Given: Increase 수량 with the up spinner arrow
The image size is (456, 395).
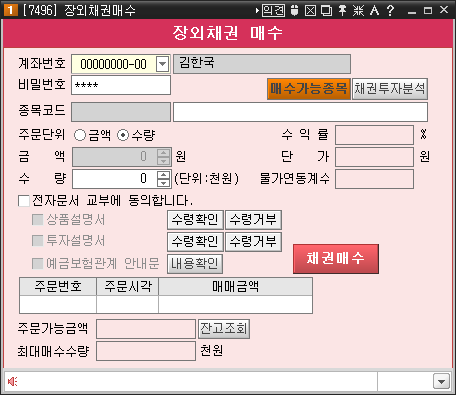Looking at the screenshot, I should [163, 175].
